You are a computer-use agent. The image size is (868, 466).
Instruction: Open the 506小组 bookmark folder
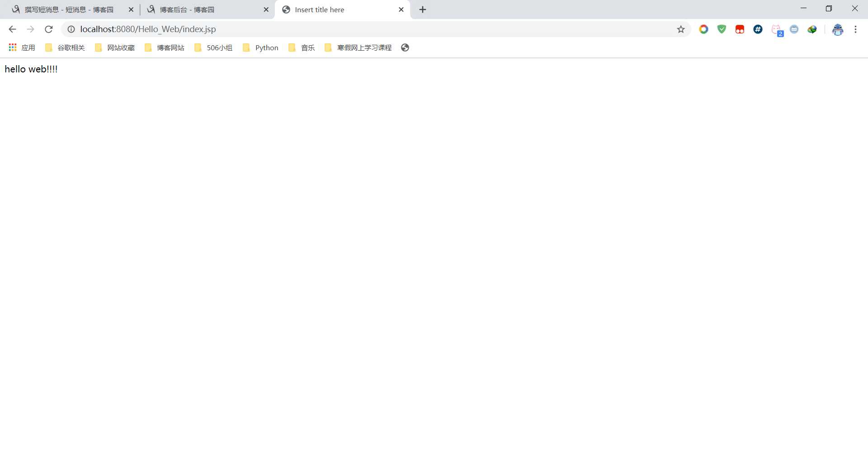coord(213,48)
